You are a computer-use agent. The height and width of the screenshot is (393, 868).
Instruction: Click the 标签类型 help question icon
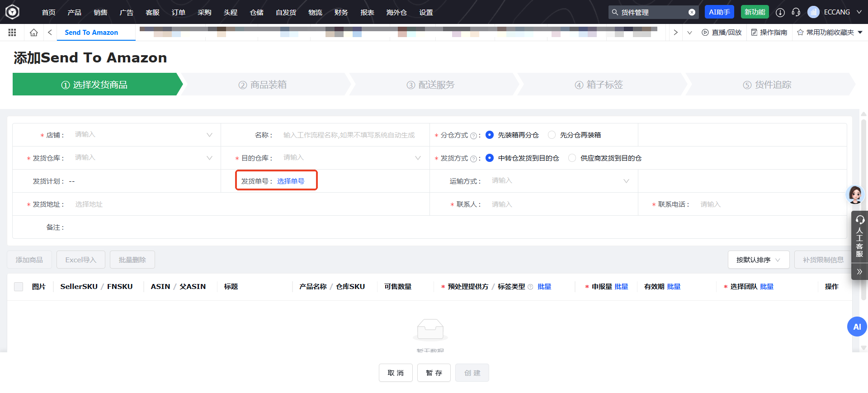530,287
